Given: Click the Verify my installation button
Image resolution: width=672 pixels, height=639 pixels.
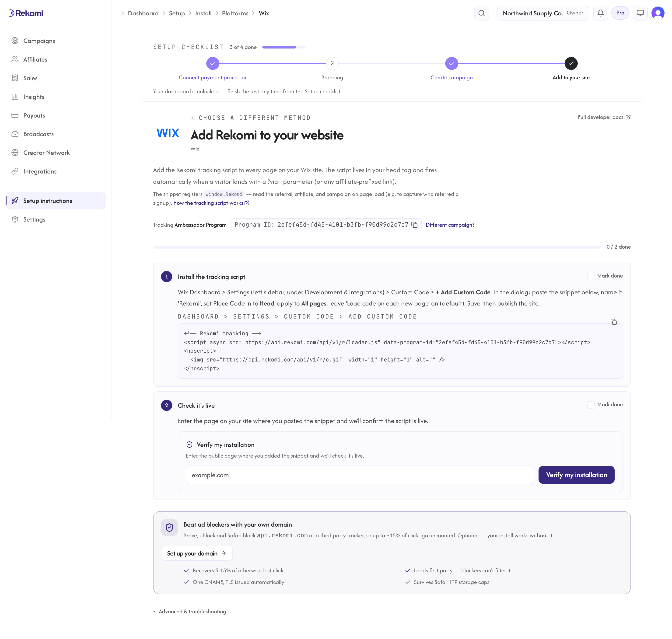Looking at the screenshot, I should (x=576, y=475).
